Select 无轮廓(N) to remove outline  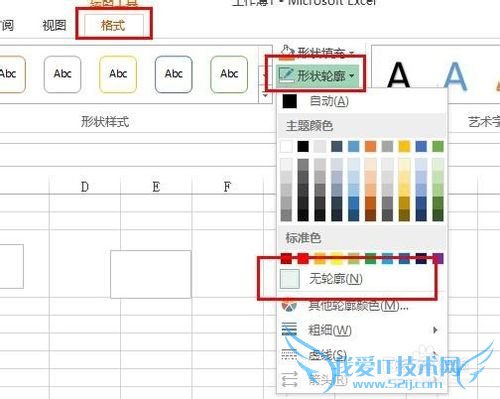(362, 279)
